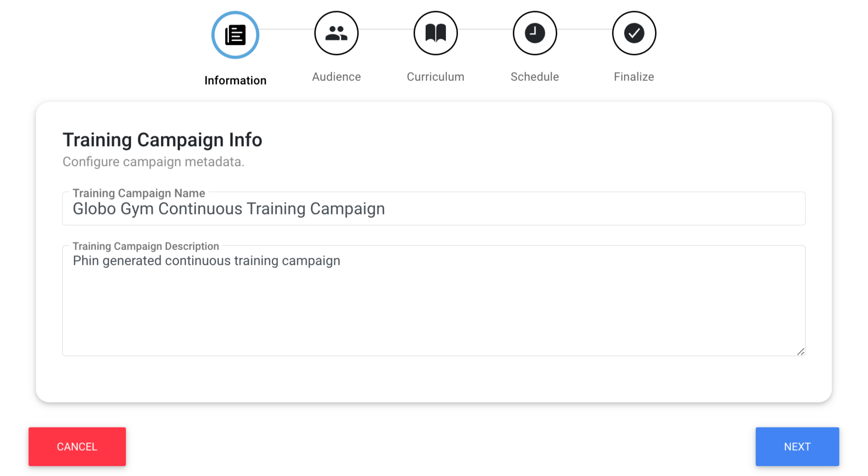Screen dimensions: 868x476
Task: Click the Phin generated description text
Action: point(206,261)
